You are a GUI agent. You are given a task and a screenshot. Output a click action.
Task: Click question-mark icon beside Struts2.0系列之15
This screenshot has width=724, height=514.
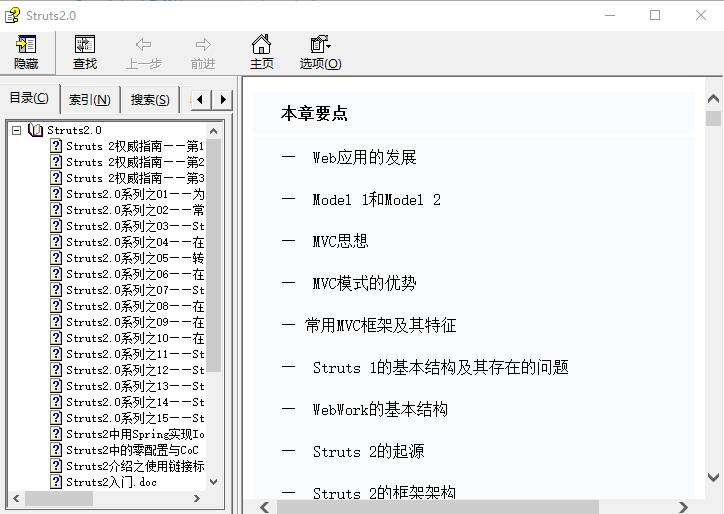coord(56,418)
